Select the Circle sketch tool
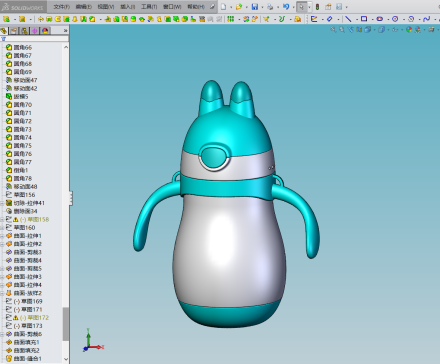This screenshot has height=364, width=440. click(395, 19)
